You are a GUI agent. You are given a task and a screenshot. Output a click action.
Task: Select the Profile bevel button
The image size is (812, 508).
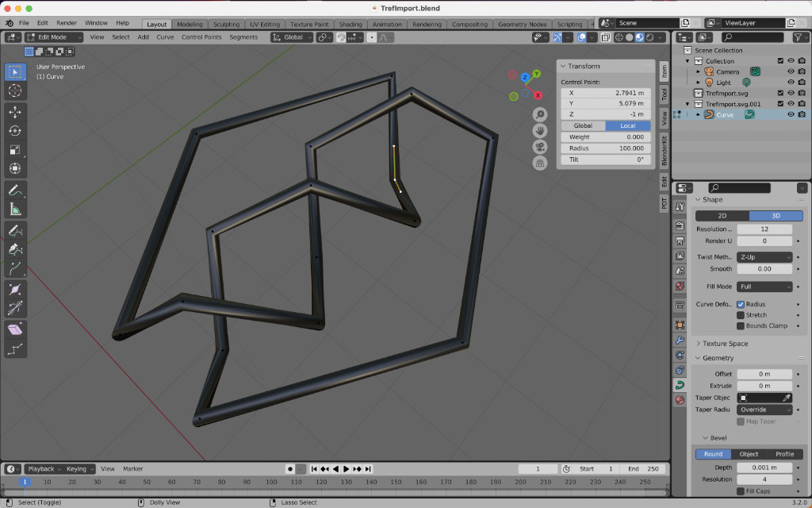pyautogui.click(x=784, y=454)
